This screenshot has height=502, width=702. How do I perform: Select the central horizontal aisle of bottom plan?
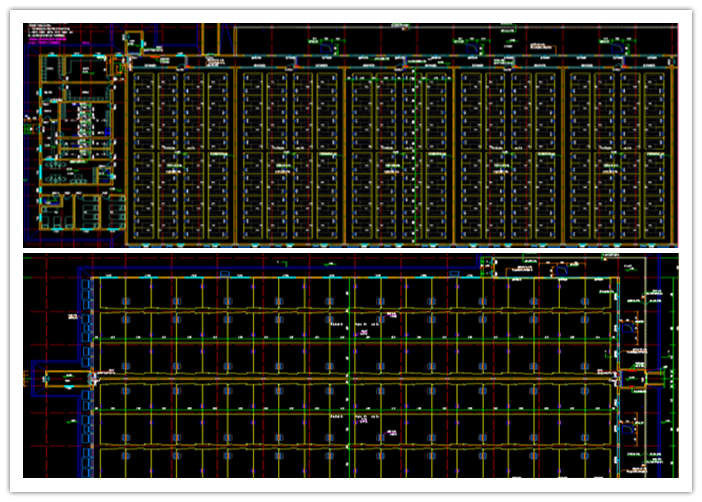350,378
